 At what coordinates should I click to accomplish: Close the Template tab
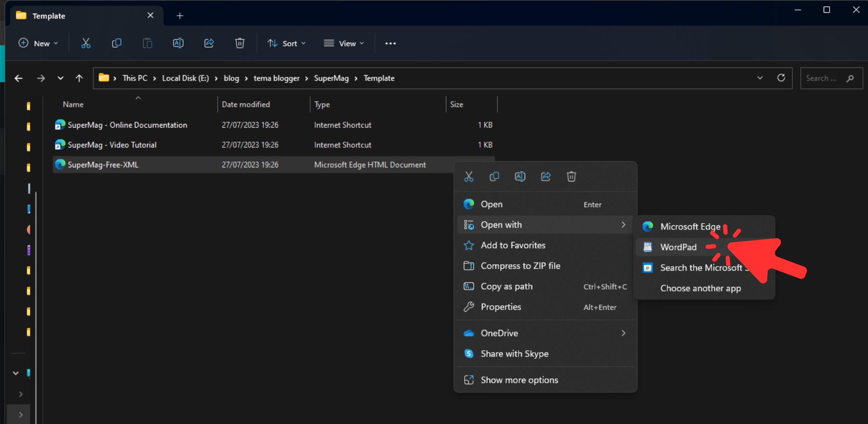[151, 15]
